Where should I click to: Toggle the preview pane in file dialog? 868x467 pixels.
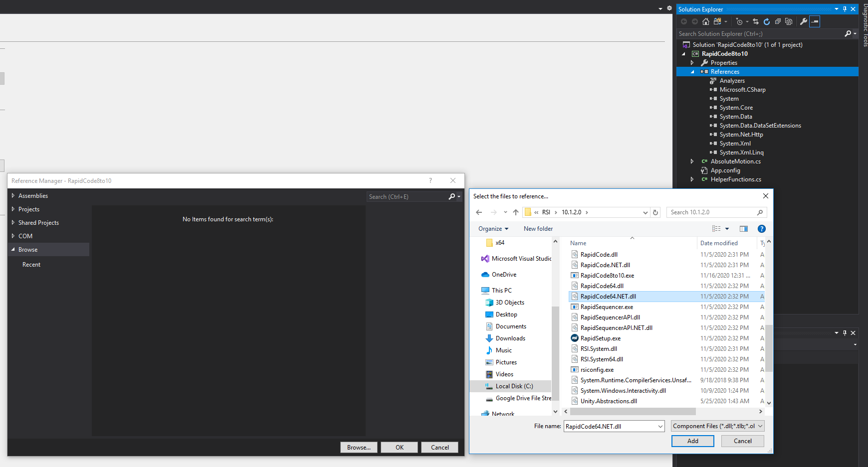(744, 229)
